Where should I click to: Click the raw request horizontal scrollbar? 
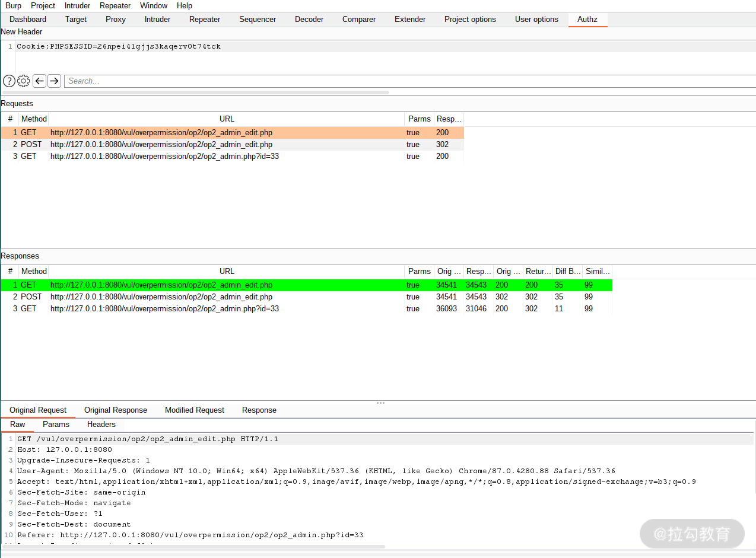pos(194,547)
